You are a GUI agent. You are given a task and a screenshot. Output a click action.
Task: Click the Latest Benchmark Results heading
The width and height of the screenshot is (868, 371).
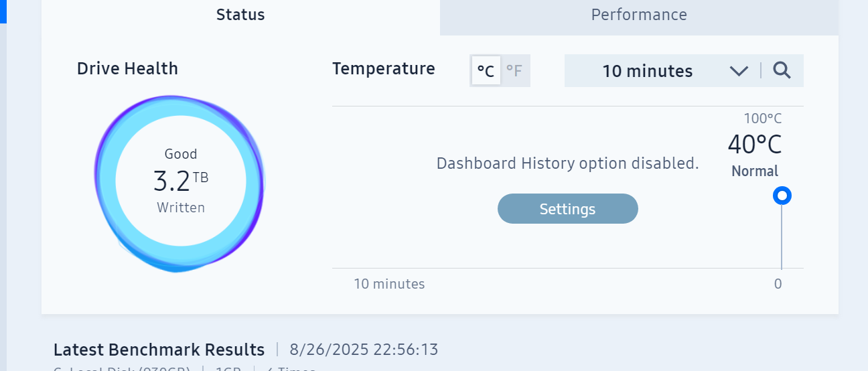pyautogui.click(x=159, y=350)
